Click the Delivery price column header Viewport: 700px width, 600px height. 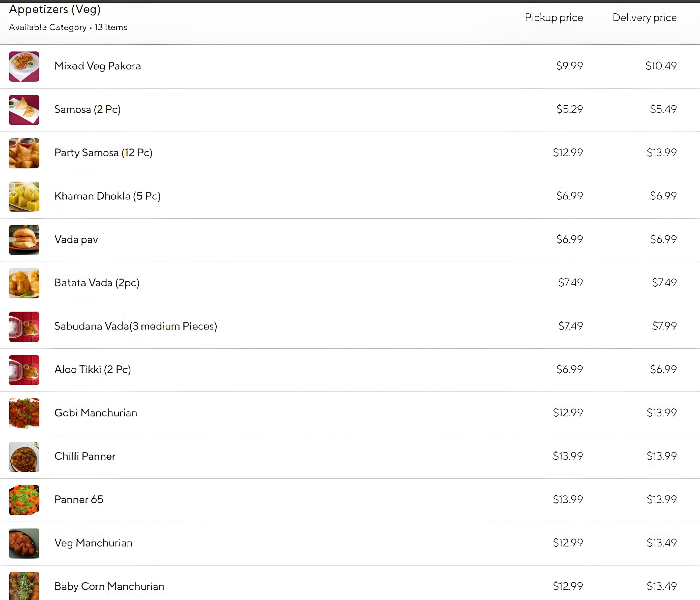(x=645, y=18)
